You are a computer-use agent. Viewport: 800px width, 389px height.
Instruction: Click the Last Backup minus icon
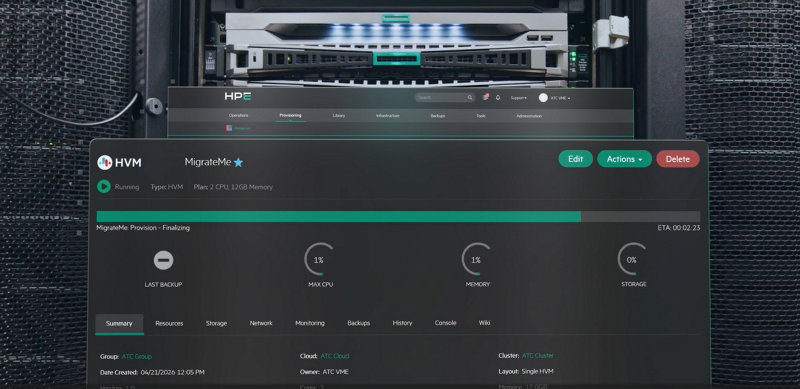tap(163, 260)
